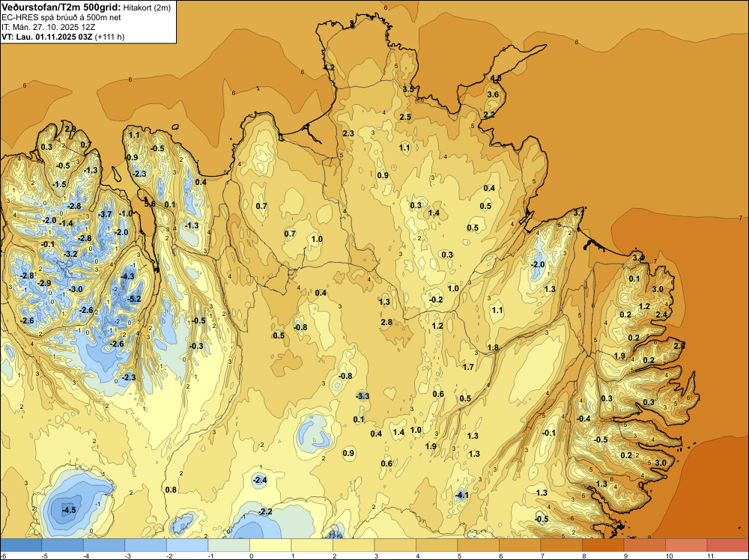The height and width of the screenshot is (560, 749).
Task: Click the "1.7" temperature value
Action: point(468,367)
